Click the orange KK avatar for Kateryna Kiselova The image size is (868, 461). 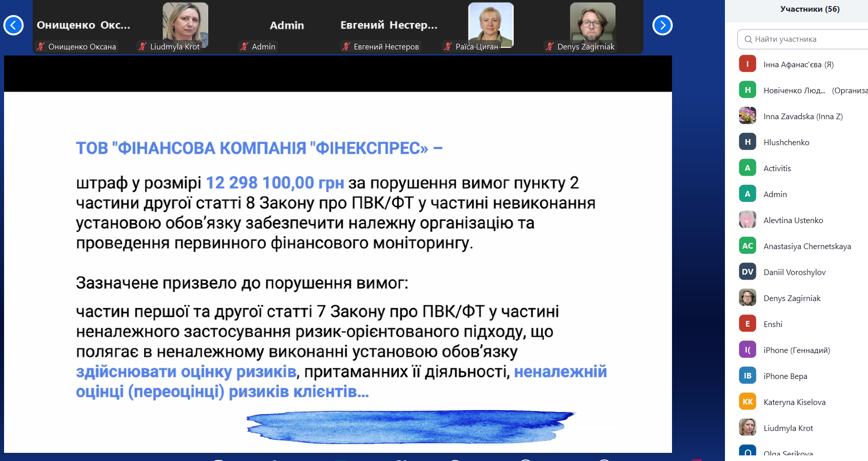747,401
